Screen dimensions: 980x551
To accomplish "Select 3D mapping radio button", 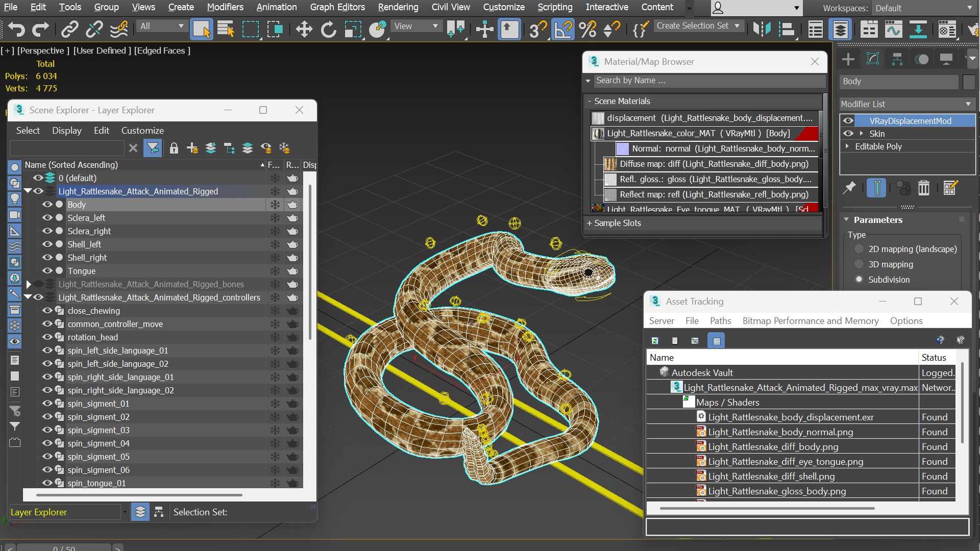I will click(x=859, y=264).
